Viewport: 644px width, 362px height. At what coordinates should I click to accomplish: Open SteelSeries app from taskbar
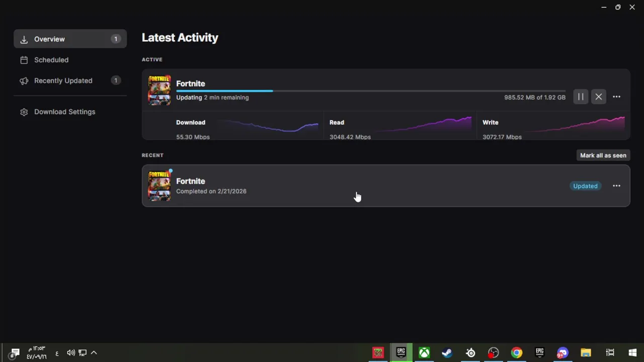tap(470, 352)
